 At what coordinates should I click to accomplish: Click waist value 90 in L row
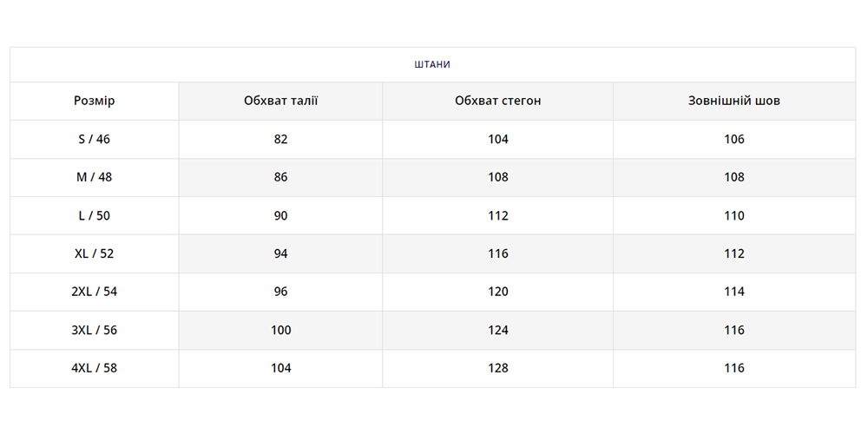pos(280,215)
